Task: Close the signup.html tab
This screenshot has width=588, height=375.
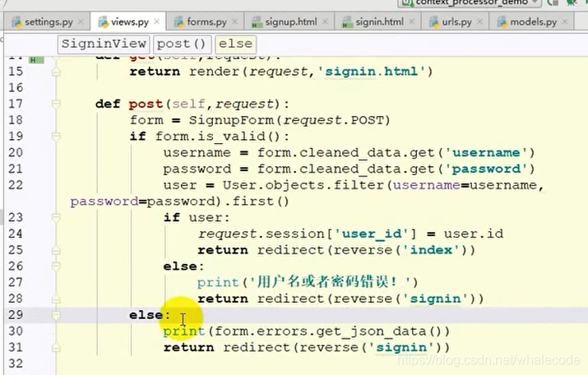Action: click(x=325, y=22)
